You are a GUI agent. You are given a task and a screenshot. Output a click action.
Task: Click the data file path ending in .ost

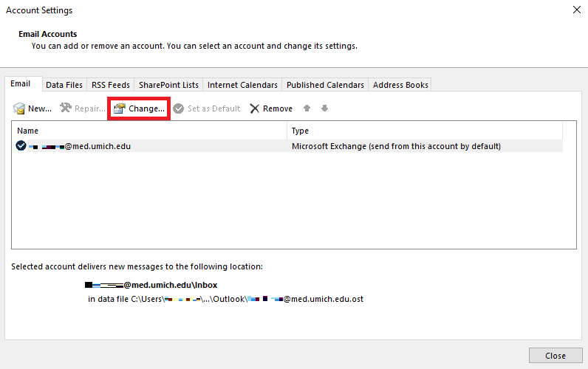225,299
